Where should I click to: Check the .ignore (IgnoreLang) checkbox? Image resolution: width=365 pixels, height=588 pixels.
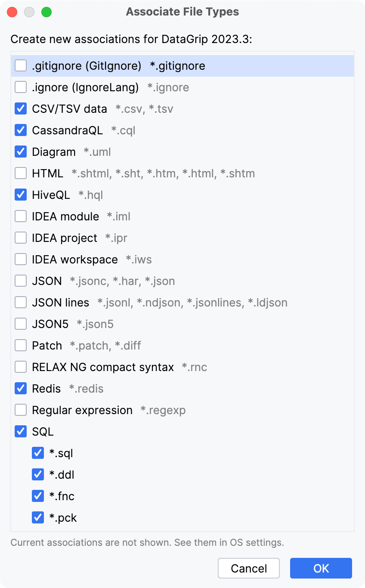(x=20, y=87)
